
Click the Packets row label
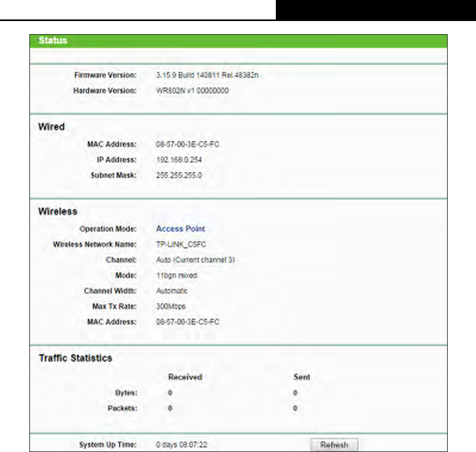122,408
